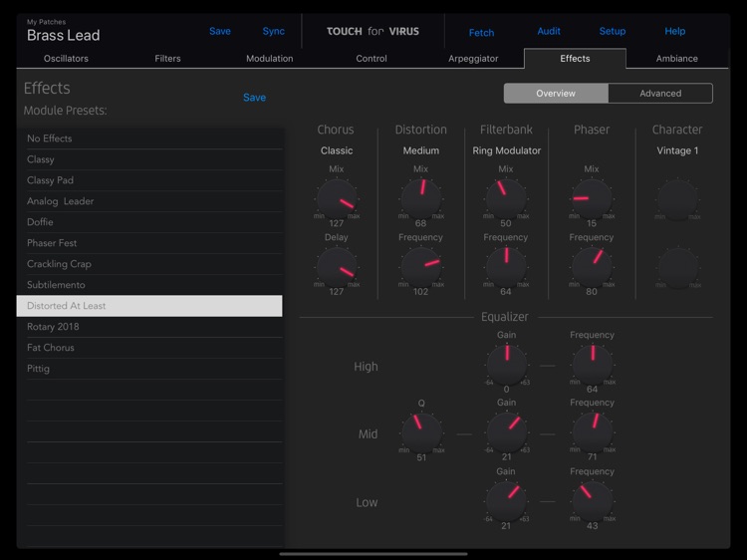The width and height of the screenshot is (747, 560).
Task: Click the Filterbank Mix knob
Action: click(x=506, y=199)
